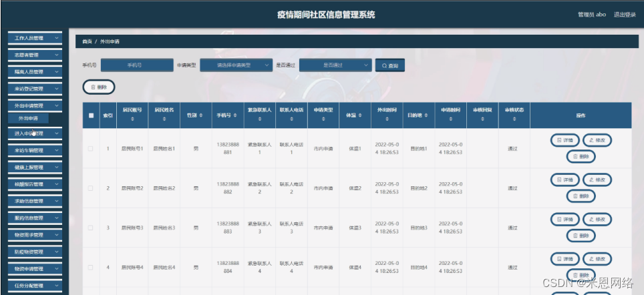Click the 体温4 cell

pyautogui.click(x=355, y=268)
